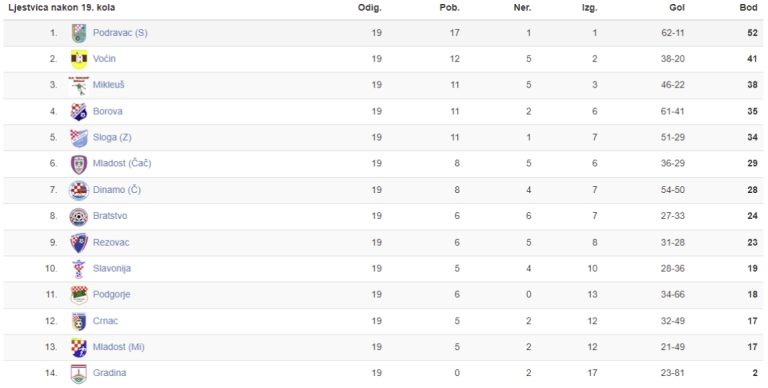Click the Rezovac shield crest

(x=79, y=242)
